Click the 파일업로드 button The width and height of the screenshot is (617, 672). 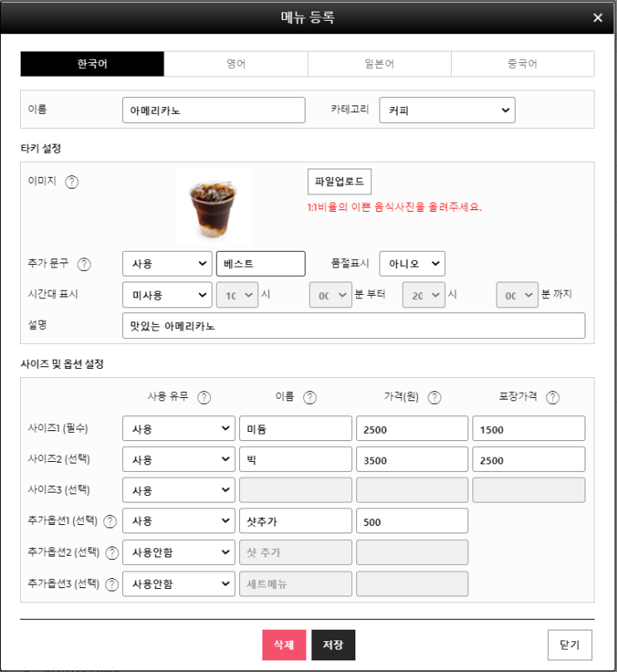(x=340, y=182)
